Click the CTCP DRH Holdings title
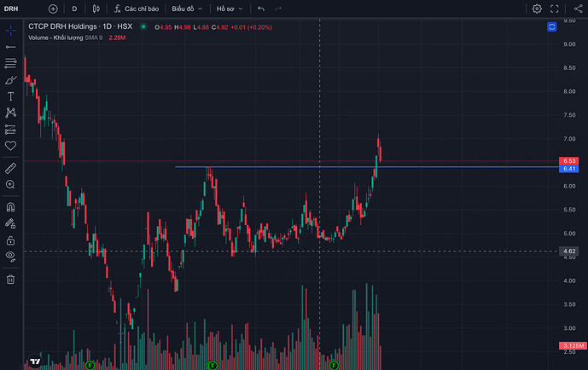Image resolution: width=588 pixels, height=370 pixels. [80, 26]
